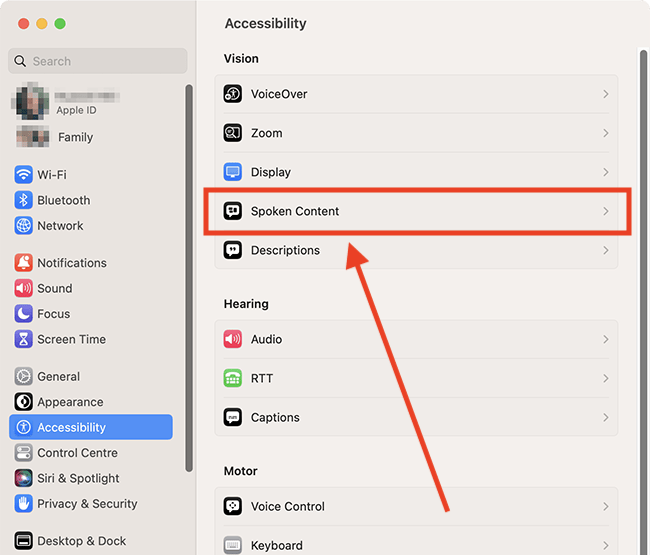Click the Captions icon
The height and width of the screenshot is (555, 650).
233,417
